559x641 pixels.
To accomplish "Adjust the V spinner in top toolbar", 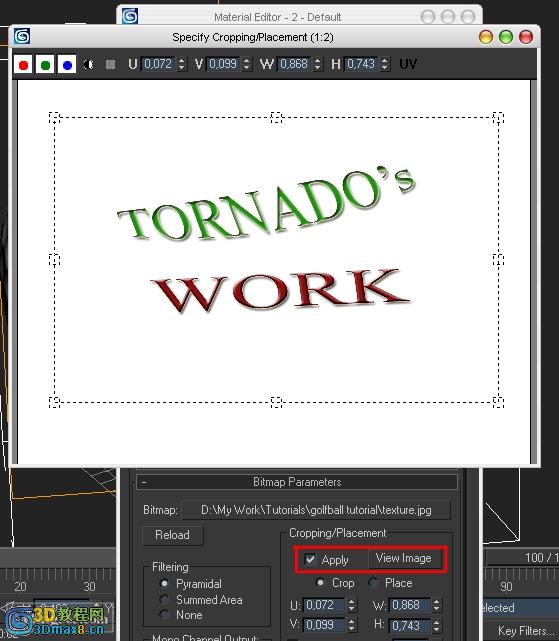I will click(247, 64).
